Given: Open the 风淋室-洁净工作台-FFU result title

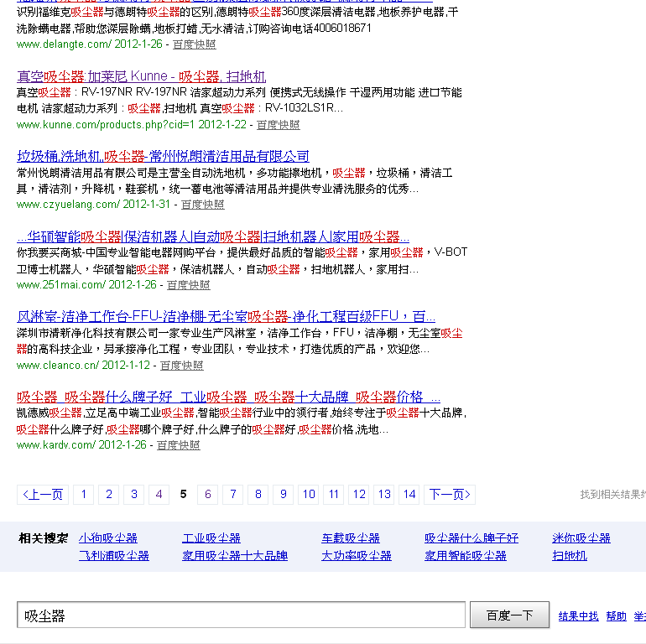Looking at the screenshot, I should tap(226, 317).
